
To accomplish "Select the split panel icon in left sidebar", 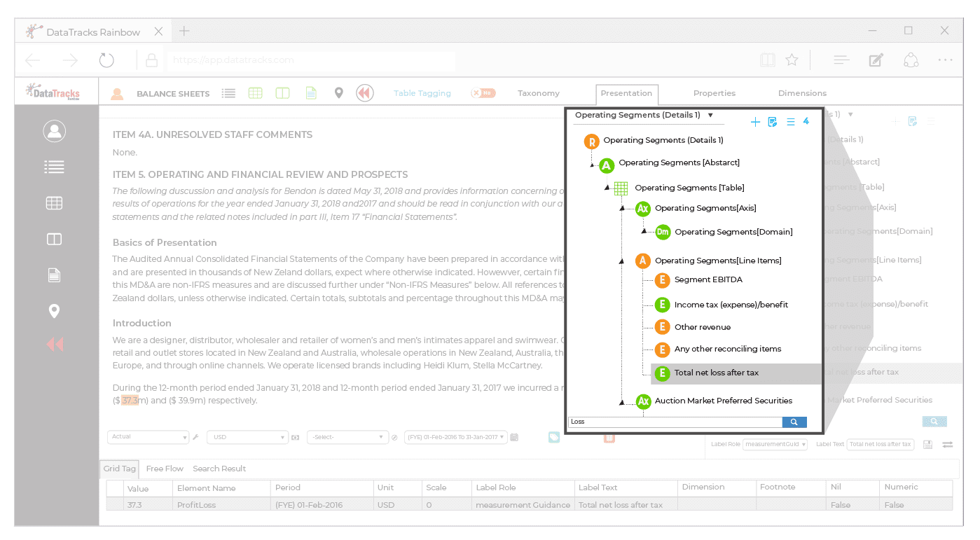I will tap(54, 240).
